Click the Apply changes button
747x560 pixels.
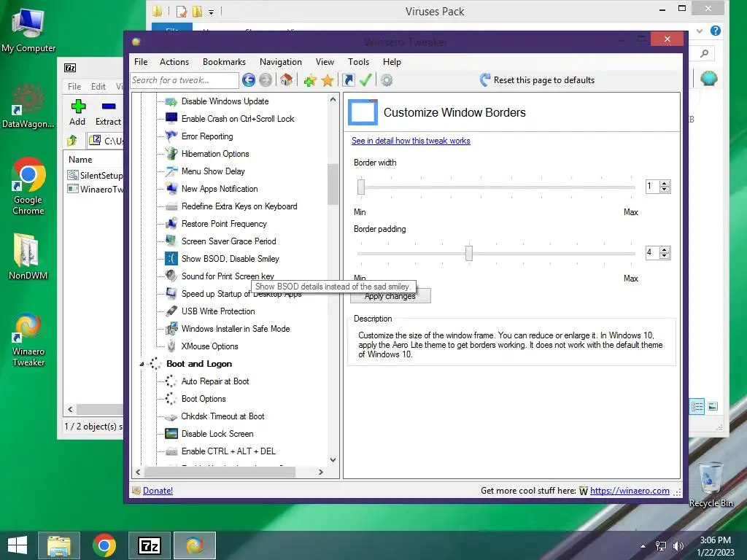(x=390, y=296)
